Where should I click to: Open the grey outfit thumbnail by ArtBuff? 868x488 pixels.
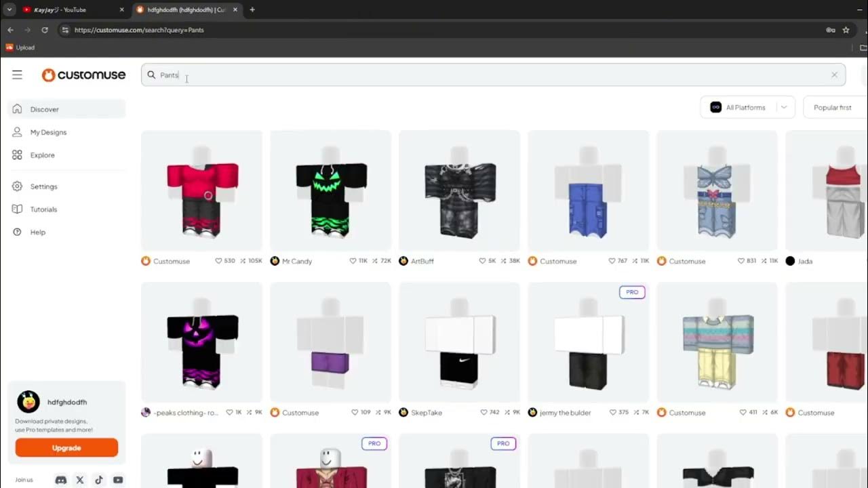(x=459, y=191)
